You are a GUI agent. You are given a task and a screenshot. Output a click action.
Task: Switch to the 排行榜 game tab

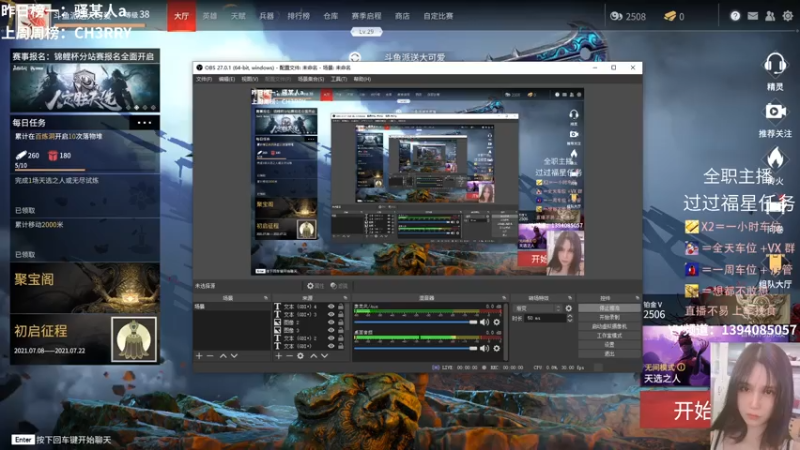(x=298, y=16)
